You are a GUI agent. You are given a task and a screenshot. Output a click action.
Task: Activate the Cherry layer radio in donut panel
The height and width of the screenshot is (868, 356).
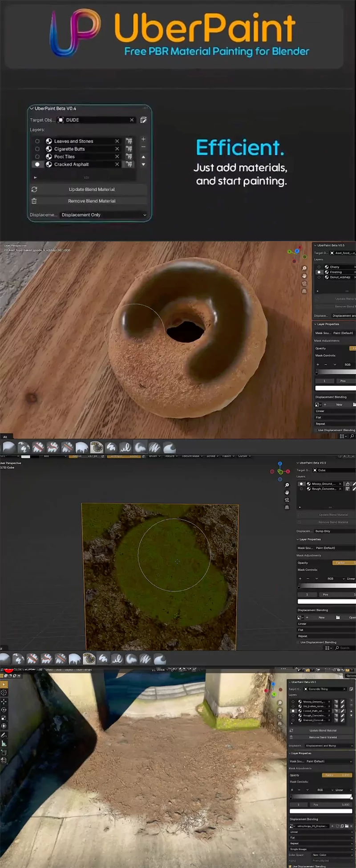[x=319, y=267]
